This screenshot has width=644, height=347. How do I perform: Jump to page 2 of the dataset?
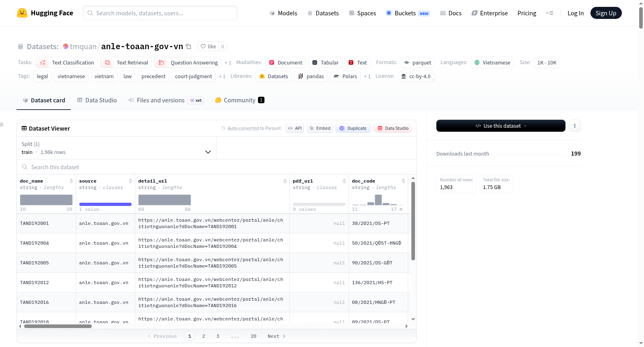204,336
